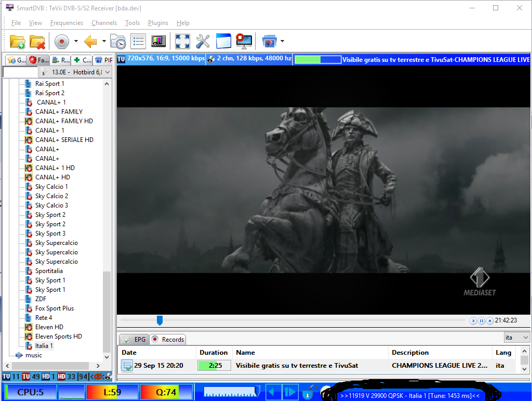Switch to the C... tab with green plus
The width and height of the screenshot is (532, 401).
tap(82, 60)
